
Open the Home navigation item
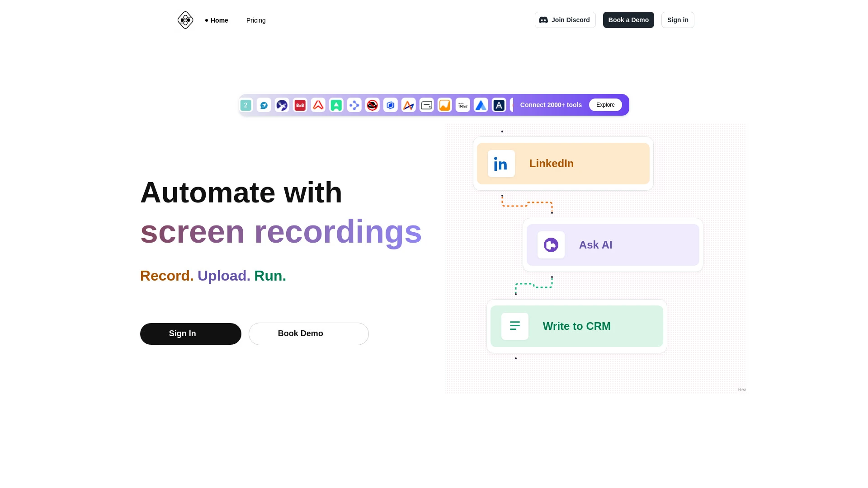point(219,20)
